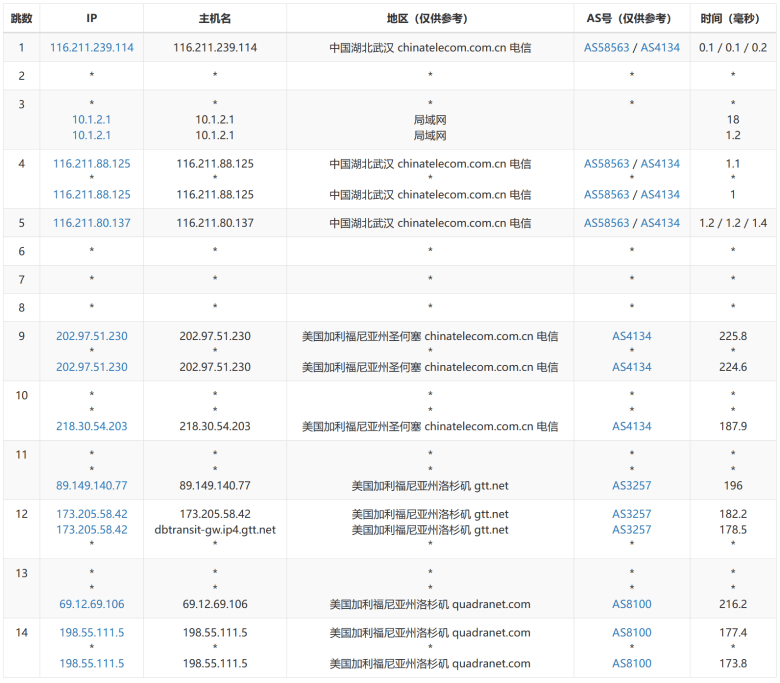The height and width of the screenshot is (683, 780).
Task: Click the hostname dbtransit-gw.ip4.gtt.net
Action: tap(215, 530)
